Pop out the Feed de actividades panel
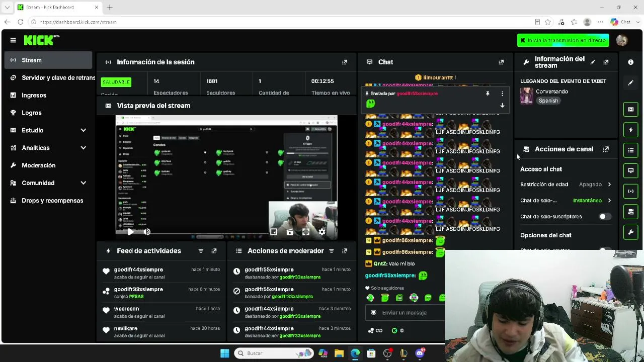Image resolution: width=644 pixels, height=362 pixels. pyautogui.click(x=214, y=251)
